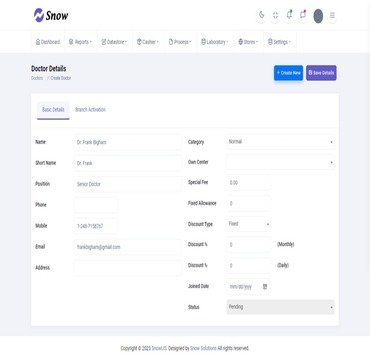This screenshot has width=370, height=360.
Task: Click the Special Fee field
Action: point(248,183)
